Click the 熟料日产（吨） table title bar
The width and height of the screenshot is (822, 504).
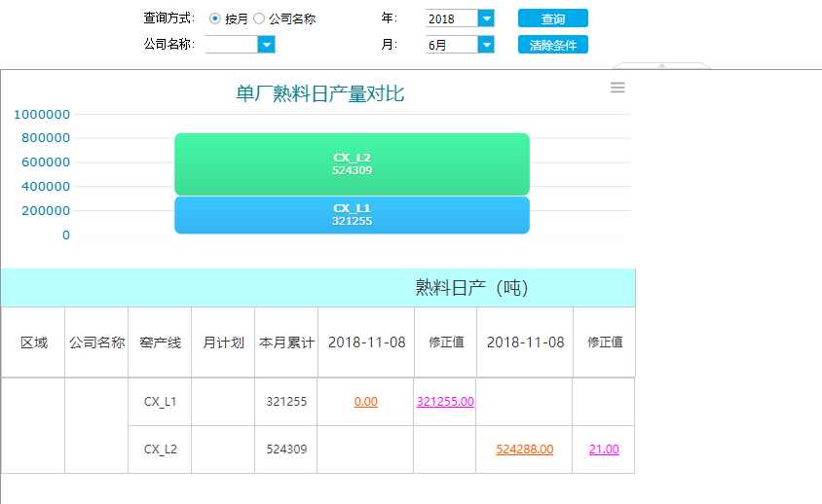pyautogui.click(x=318, y=288)
